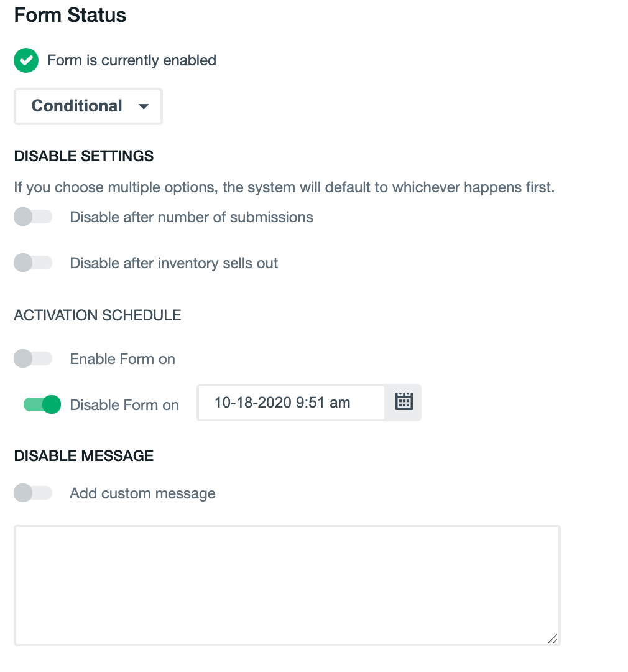This screenshot has height=672, width=628.
Task: Click the 'Disable Form on' label
Action: tap(124, 404)
